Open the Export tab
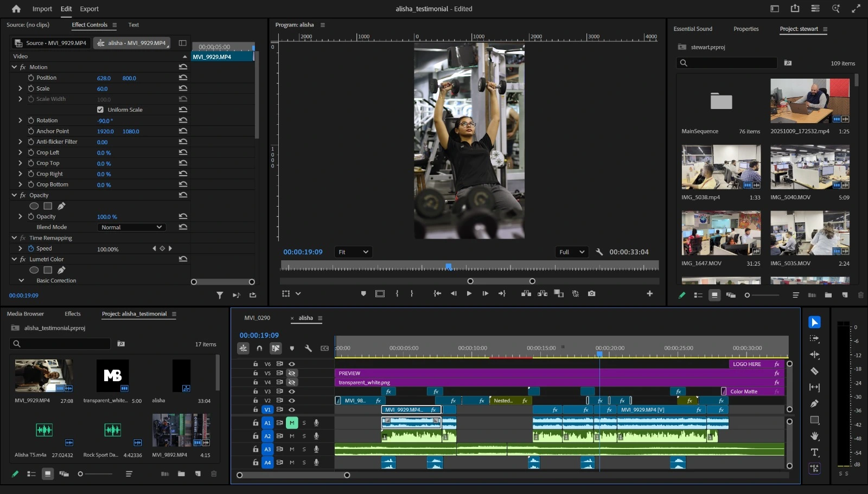This screenshot has width=868, height=494. 89,9
